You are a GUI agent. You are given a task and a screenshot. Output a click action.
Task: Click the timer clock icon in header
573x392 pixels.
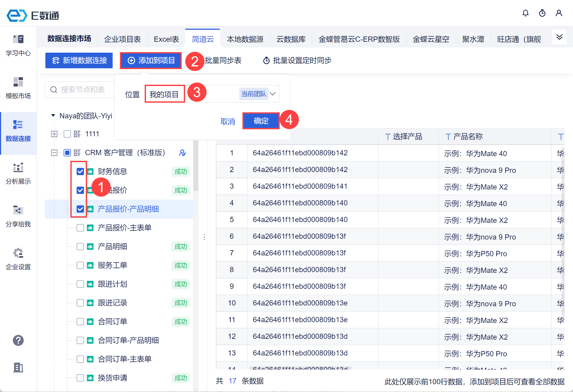[542, 13]
